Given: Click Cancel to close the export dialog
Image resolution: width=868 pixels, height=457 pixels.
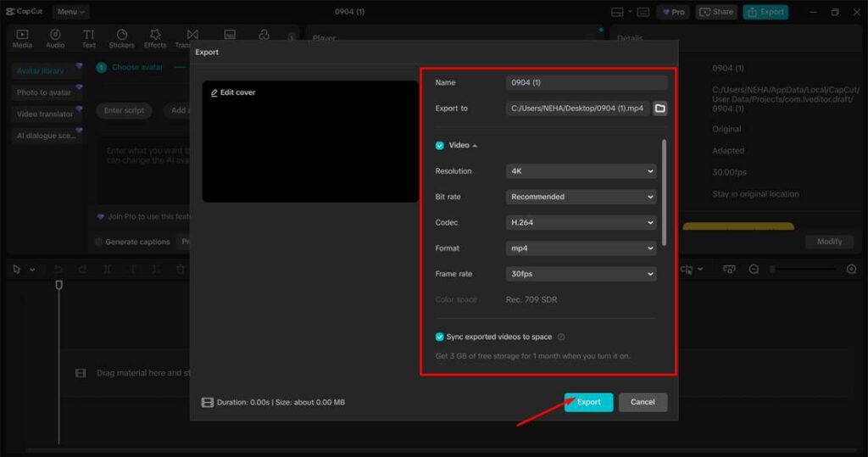Looking at the screenshot, I should (x=643, y=402).
